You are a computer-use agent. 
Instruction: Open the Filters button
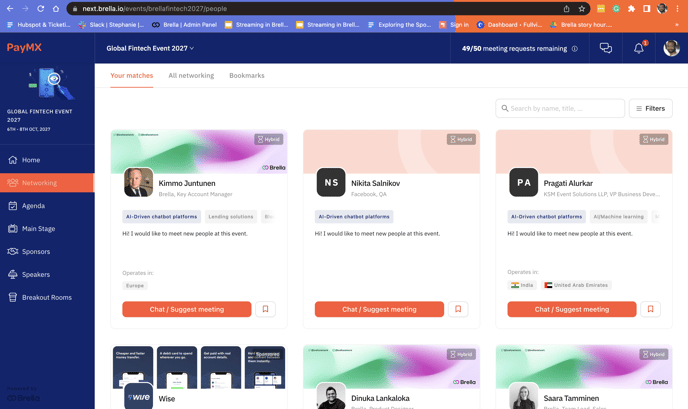[x=650, y=108]
